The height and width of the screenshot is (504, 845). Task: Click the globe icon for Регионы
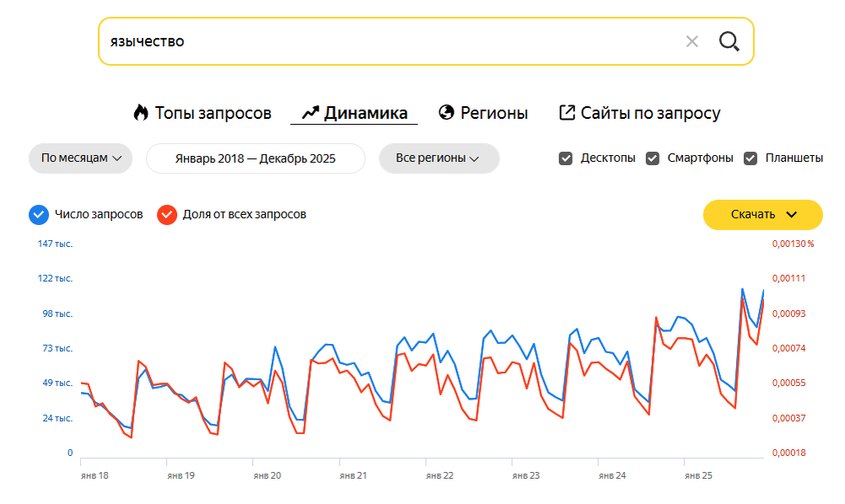click(x=447, y=113)
